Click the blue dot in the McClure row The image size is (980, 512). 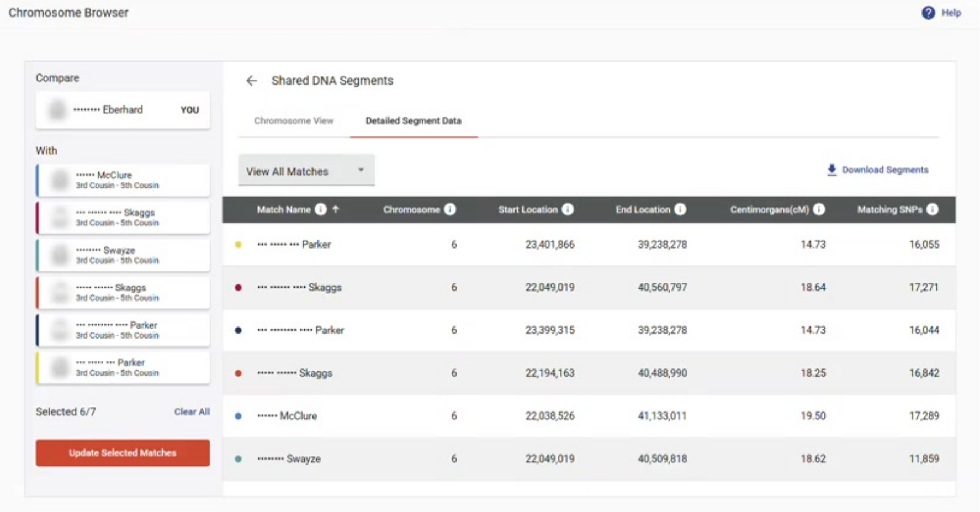(239, 416)
